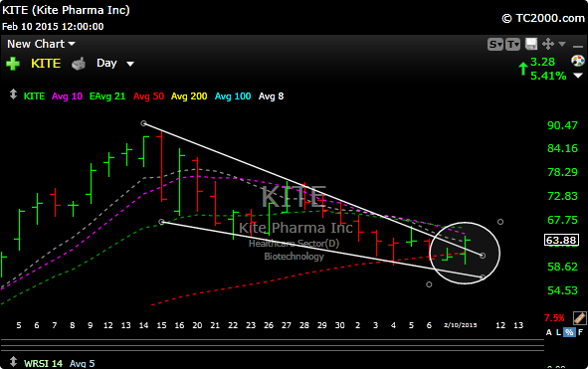The image size is (588, 369).
Task: Click the green plus add indicator icon
Action: point(13,64)
